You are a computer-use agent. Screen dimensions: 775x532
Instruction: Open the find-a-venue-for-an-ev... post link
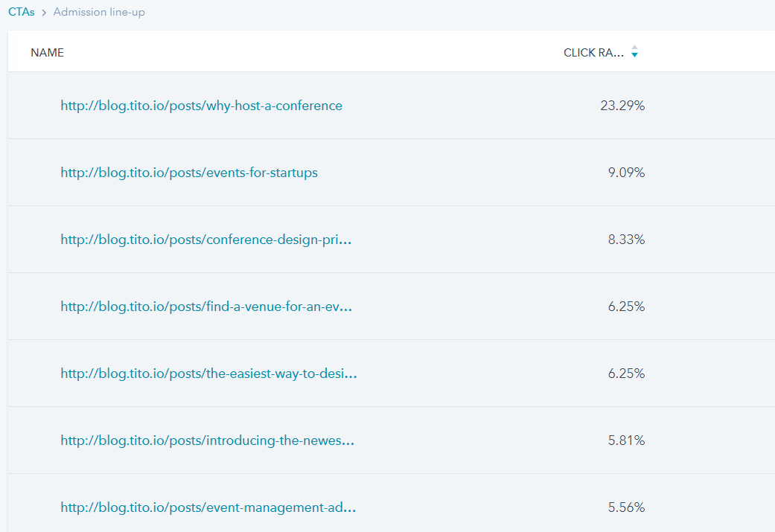(206, 307)
